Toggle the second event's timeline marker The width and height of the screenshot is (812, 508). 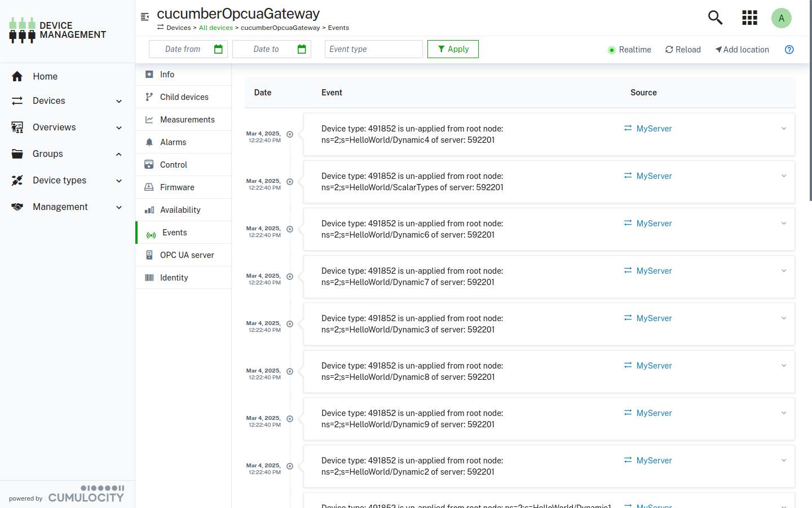[x=289, y=182]
